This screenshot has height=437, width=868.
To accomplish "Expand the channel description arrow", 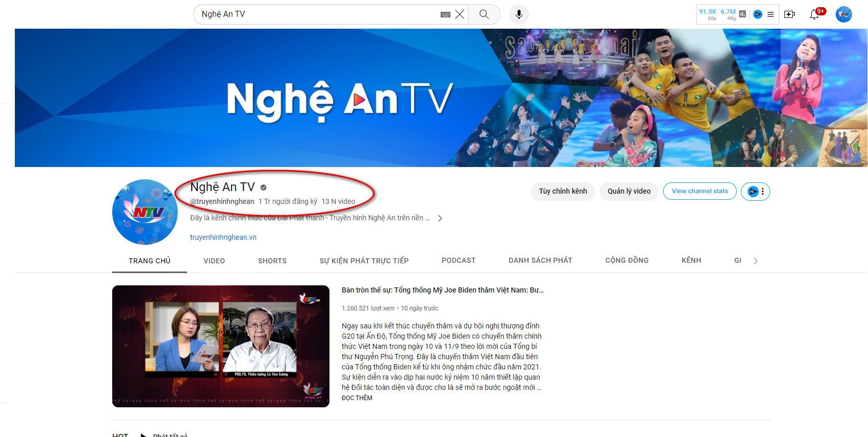I will pyautogui.click(x=440, y=218).
